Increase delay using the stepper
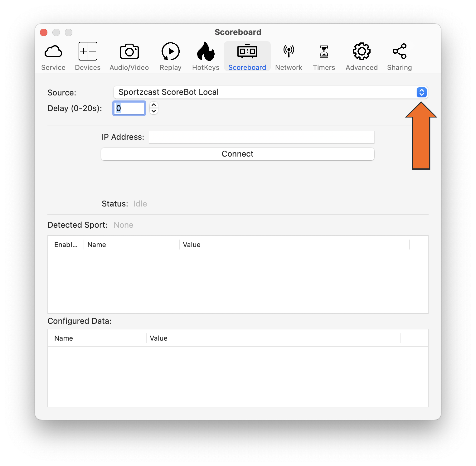The width and height of the screenshot is (476, 466). click(153, 106)
